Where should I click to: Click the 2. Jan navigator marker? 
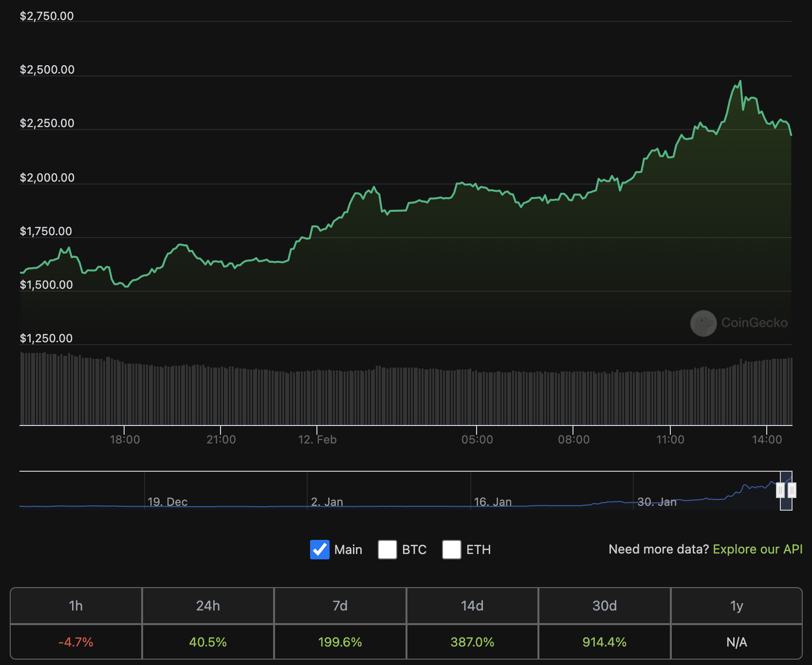327,502
